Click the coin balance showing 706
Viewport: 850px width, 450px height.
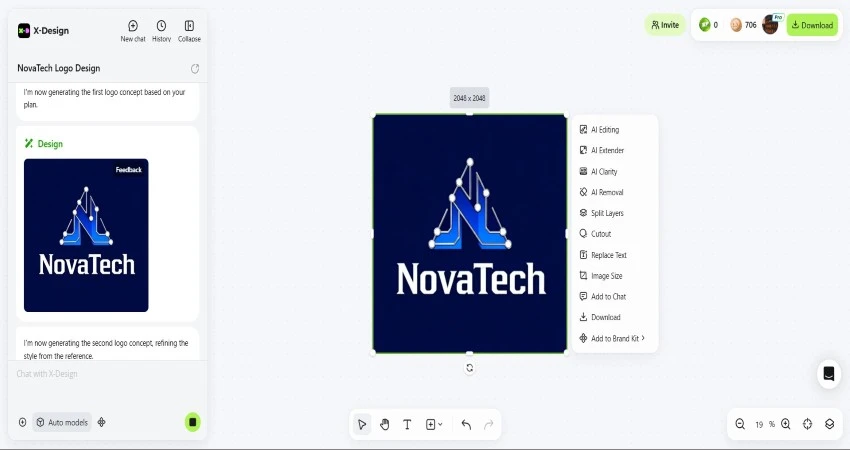743,25
